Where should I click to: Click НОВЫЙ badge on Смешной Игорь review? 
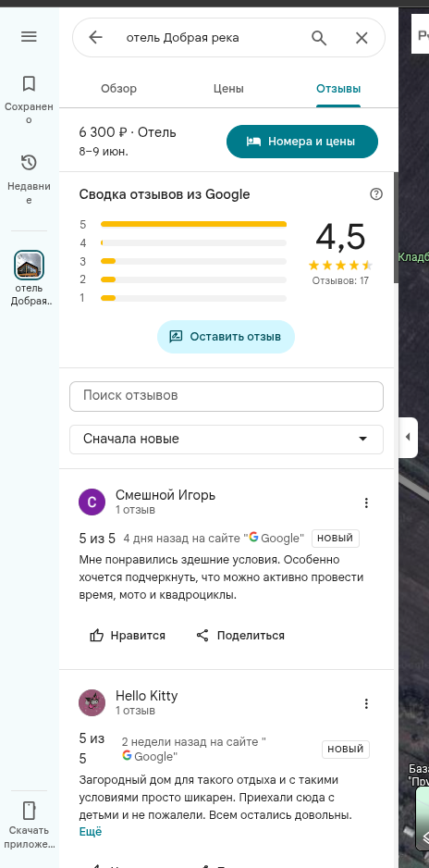click(336, 538)
